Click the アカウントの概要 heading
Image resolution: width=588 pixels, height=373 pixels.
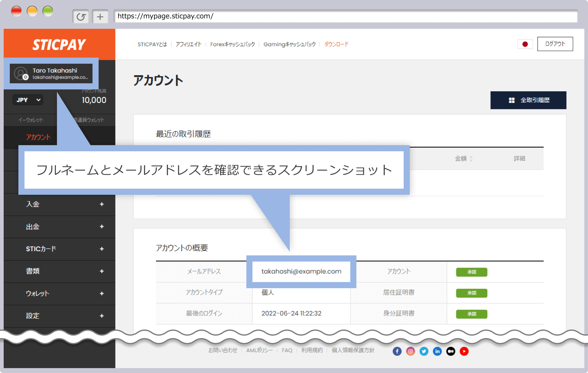[x=182, y=248]
